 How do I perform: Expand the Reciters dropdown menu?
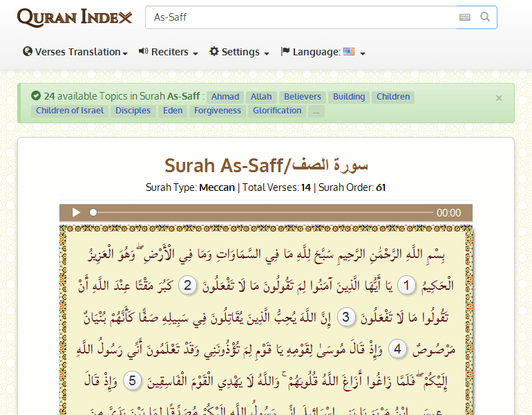coord(169,52)
